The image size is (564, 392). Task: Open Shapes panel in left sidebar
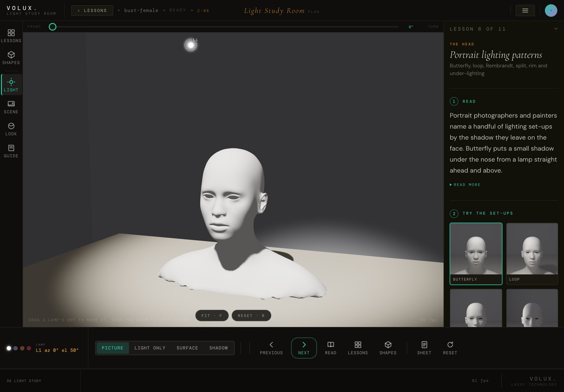[11, 58]
